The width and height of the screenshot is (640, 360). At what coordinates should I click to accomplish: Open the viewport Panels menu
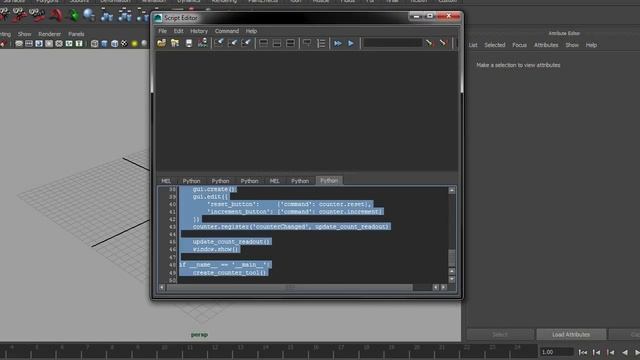[x=76, y=34]
